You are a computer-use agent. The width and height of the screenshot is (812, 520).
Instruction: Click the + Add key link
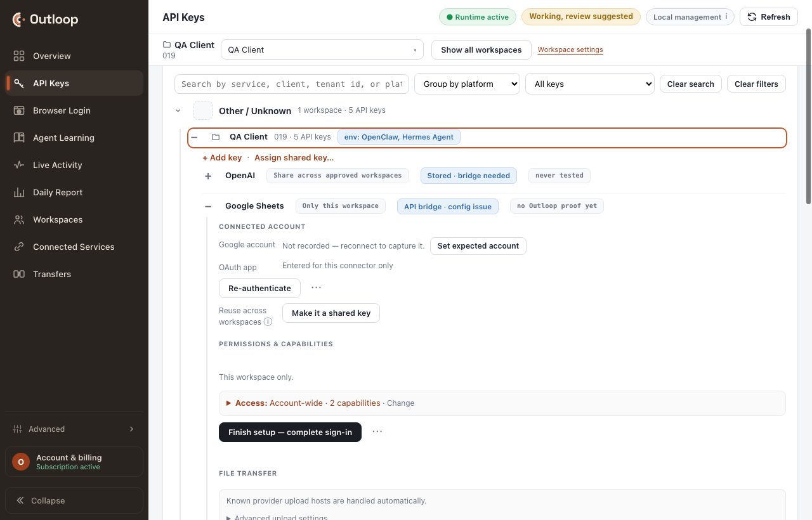(222, 157)
